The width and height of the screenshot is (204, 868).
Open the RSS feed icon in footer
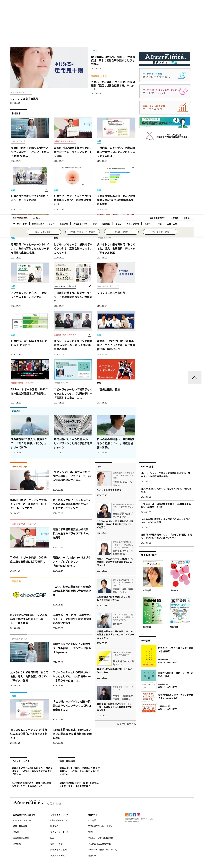pyautogui.click(x=127, y=815)
